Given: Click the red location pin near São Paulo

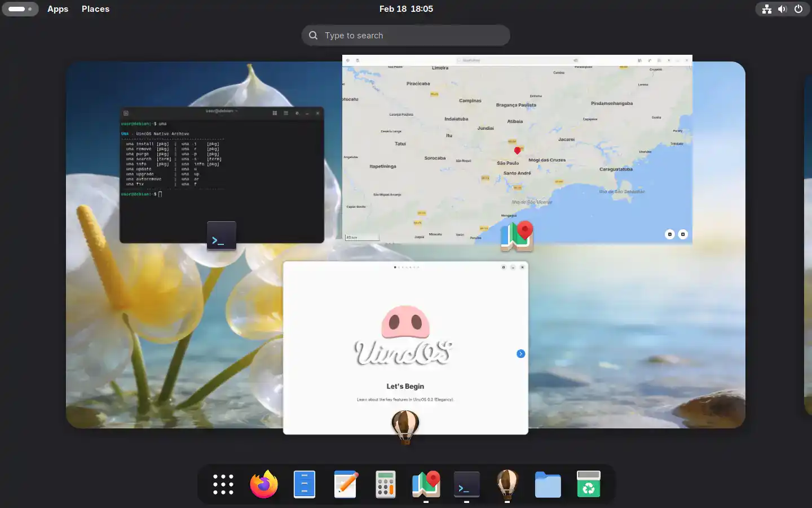Looking at the screenshot, I should click(517, 151).
